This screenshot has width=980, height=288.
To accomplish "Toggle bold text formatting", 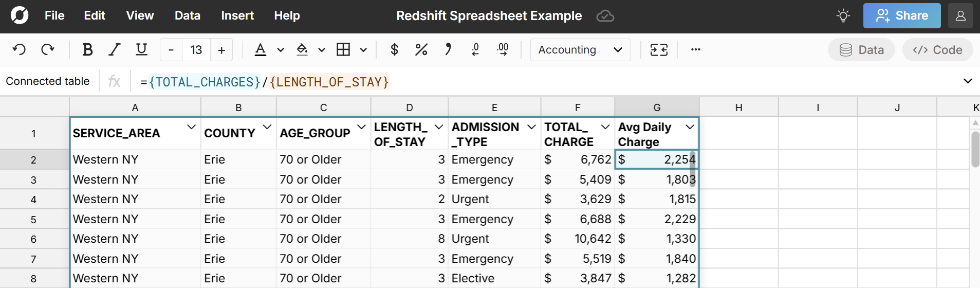I will click(87, 50).
